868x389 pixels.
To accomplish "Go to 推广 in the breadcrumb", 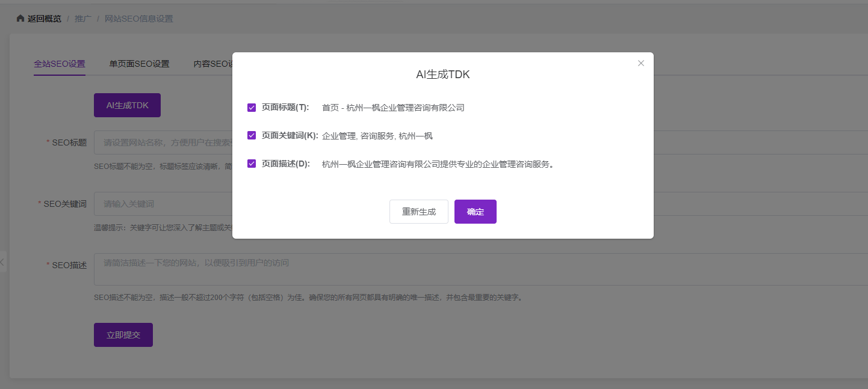I will 83,19.
